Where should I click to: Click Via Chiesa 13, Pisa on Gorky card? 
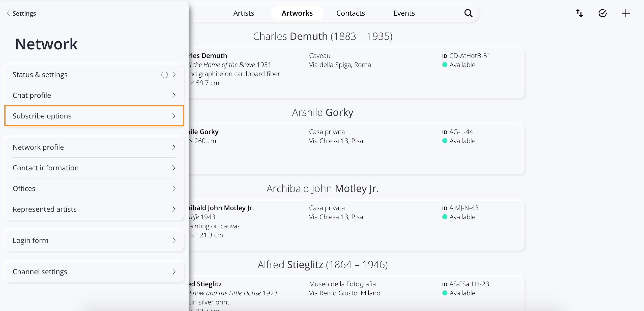coord(336,141)
